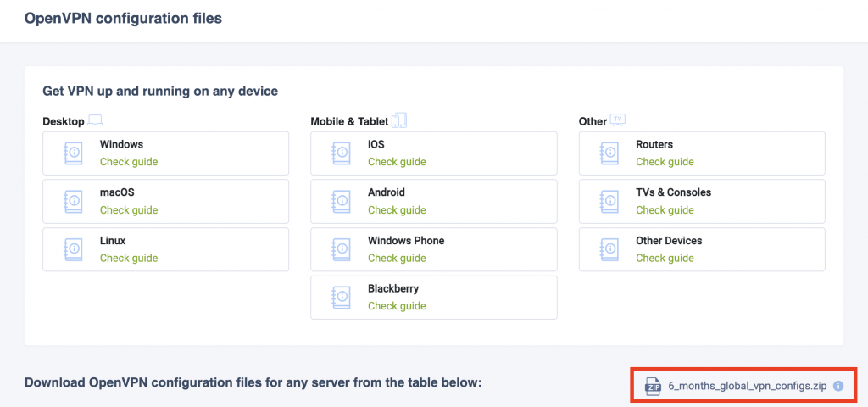The image size is (868, 407).
Task: Click the Routers guide notebook icon
Action: coord(609,153)
